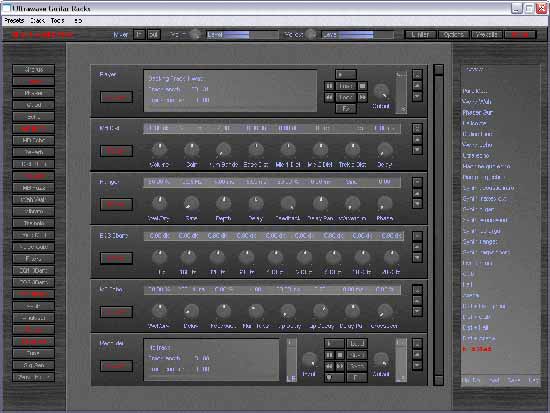This screenshot has height=413, width=550.
Task: Click the Recorder module Output knob
Action: (x=381, y=360)
